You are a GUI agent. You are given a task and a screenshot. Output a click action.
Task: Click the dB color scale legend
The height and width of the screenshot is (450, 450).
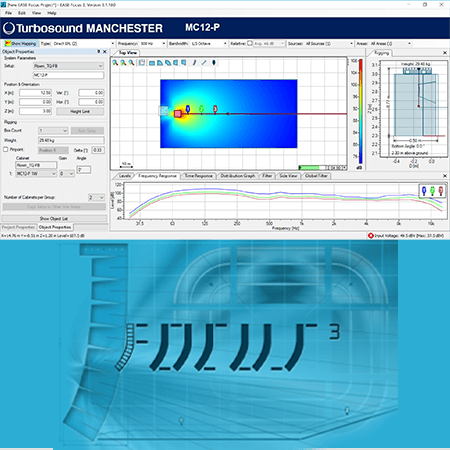pyautogui.click(x=360, y=111)
